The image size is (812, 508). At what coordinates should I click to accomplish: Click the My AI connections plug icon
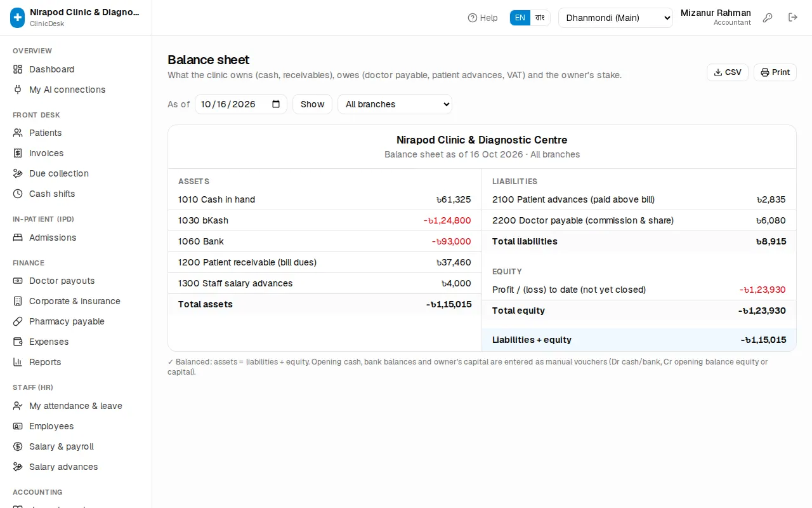click(18, 90)
